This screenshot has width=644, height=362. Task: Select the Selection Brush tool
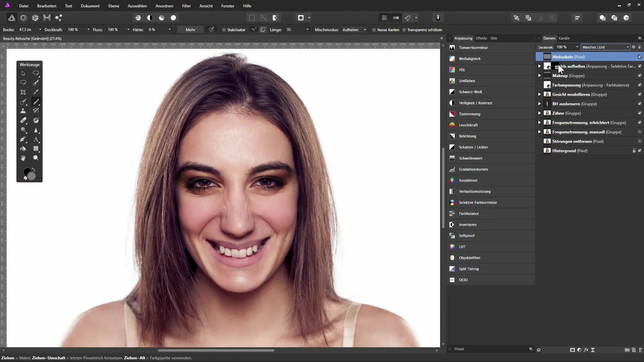tap(36, 83)
